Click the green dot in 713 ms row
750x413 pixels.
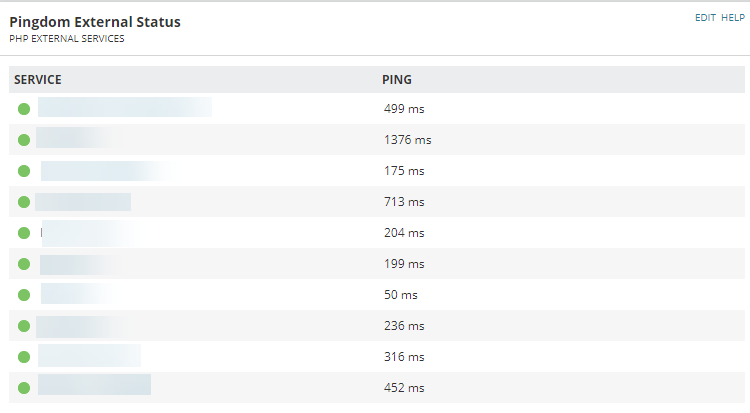pos(24,202)
